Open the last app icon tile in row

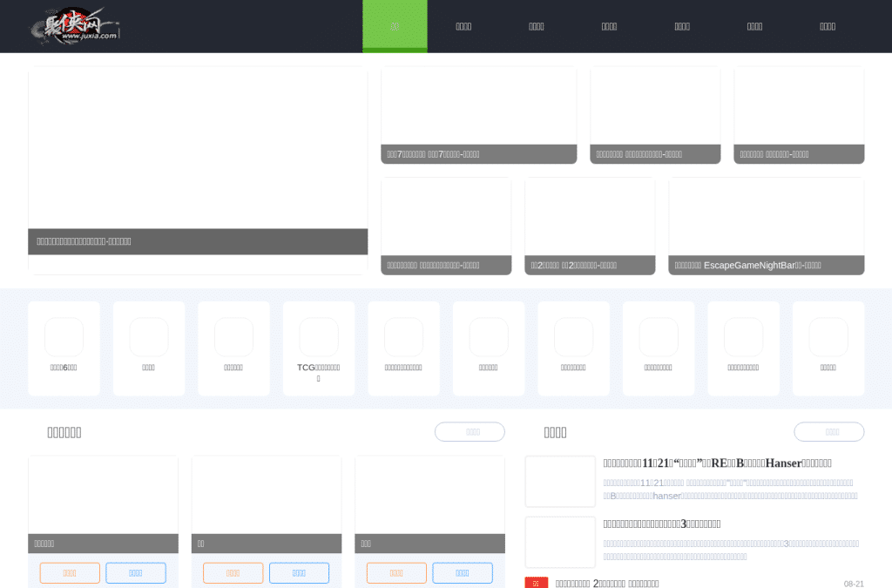pyautogui.click(x=828, y=348)
